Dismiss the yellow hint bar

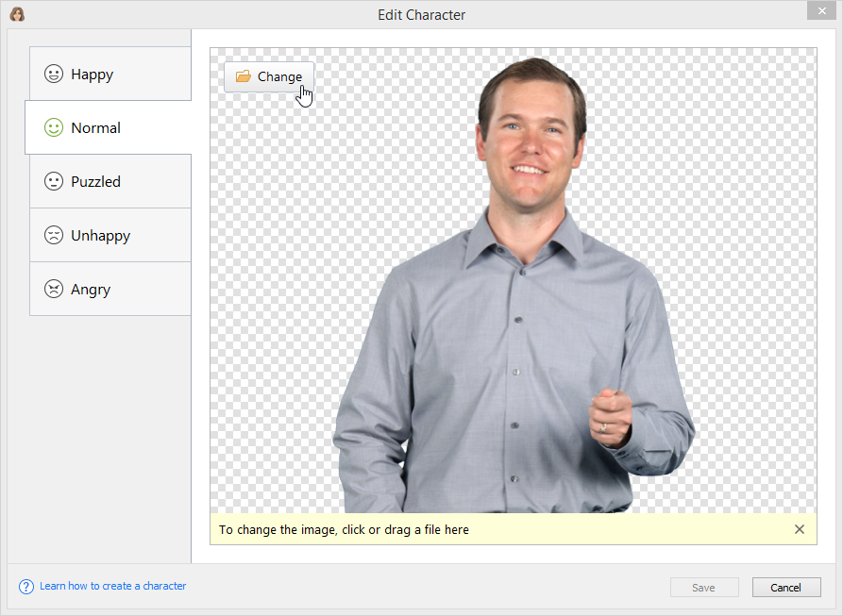800,529
